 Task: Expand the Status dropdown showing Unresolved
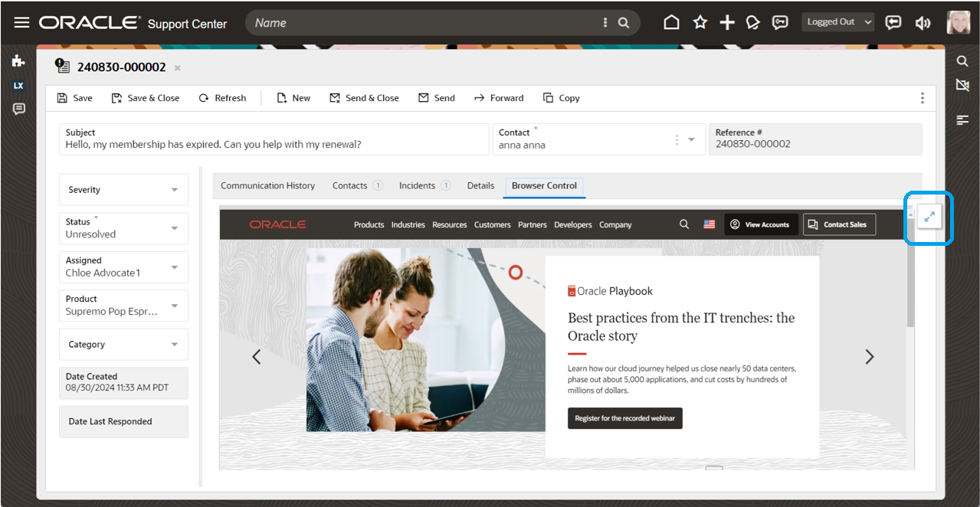124,228
